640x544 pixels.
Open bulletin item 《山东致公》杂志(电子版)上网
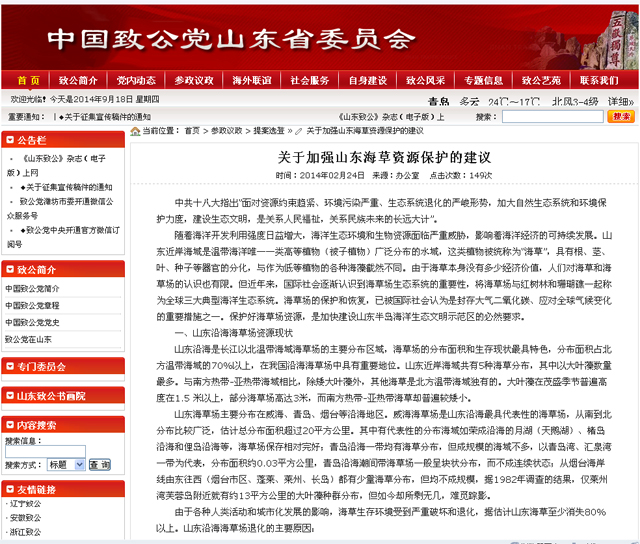coord(56,166)
